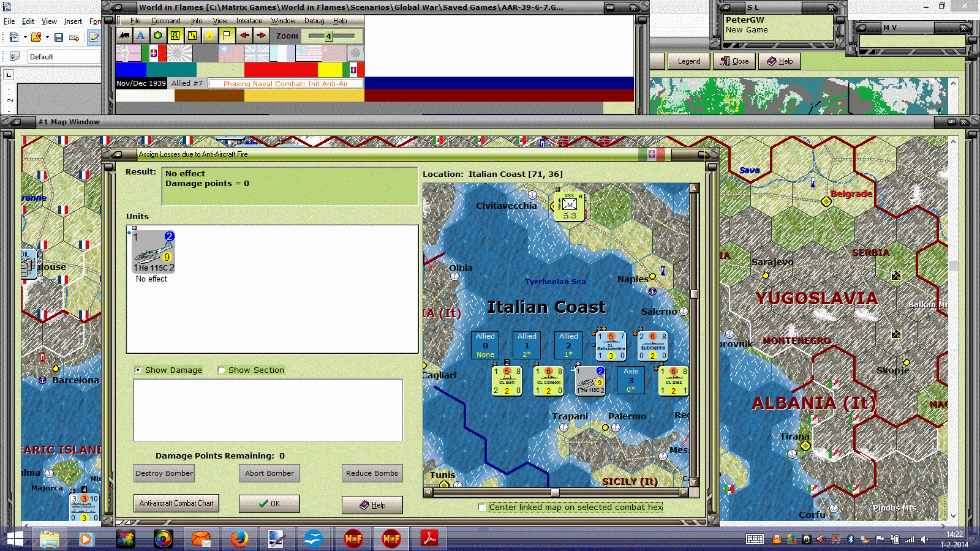Click the Reduce Bombs button

point(372,473)
